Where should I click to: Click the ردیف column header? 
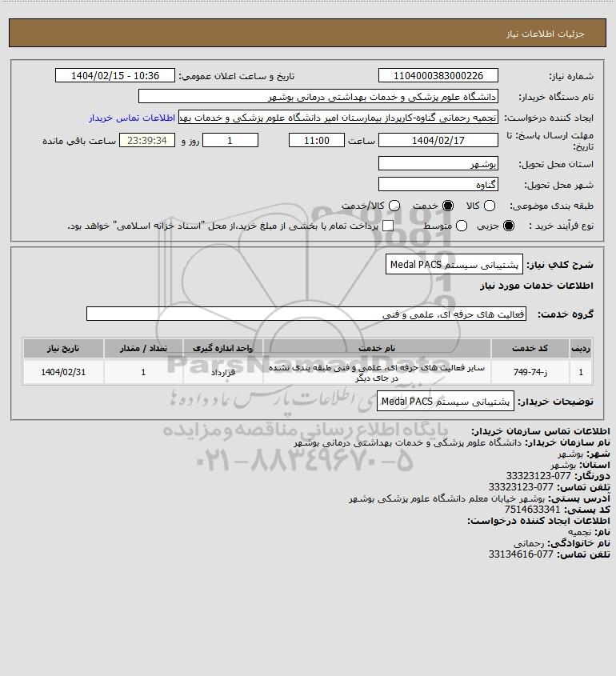coord(581,348)
